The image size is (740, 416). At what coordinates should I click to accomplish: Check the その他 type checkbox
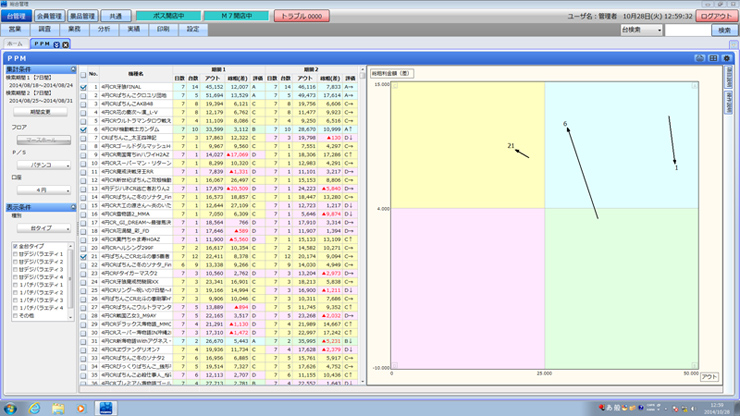coord(16,315)
